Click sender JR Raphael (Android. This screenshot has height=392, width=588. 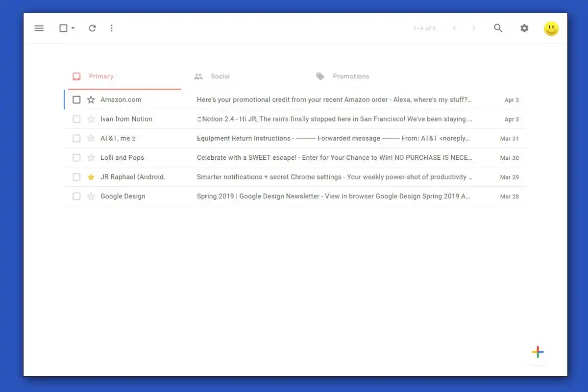coord(133,177)
